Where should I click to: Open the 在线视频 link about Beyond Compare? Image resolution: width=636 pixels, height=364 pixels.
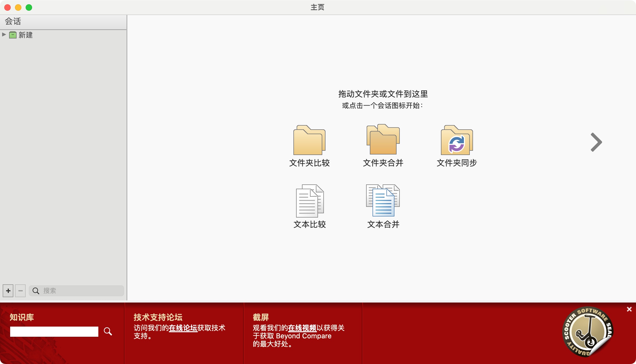click(x=303, y=328)
